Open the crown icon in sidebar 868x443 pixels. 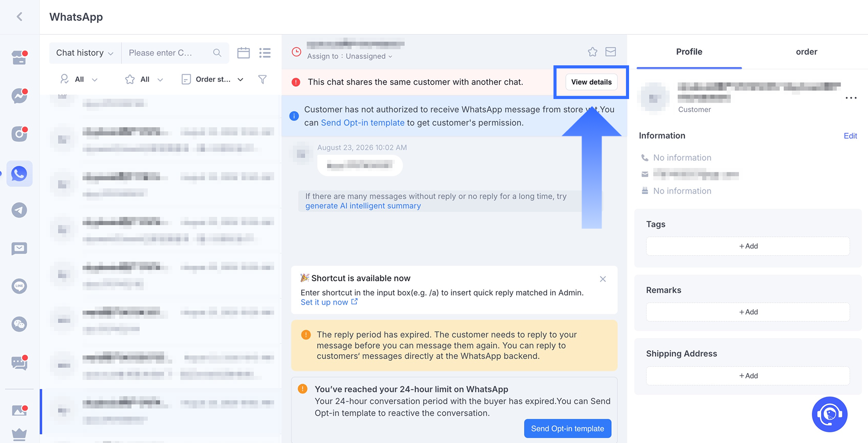click(x=19, y=434)
